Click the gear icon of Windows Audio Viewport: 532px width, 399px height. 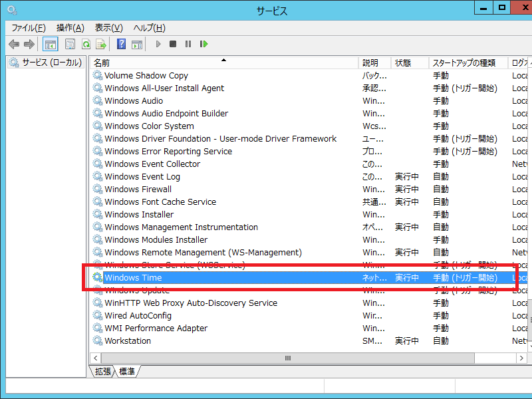[x=98, y=101]
